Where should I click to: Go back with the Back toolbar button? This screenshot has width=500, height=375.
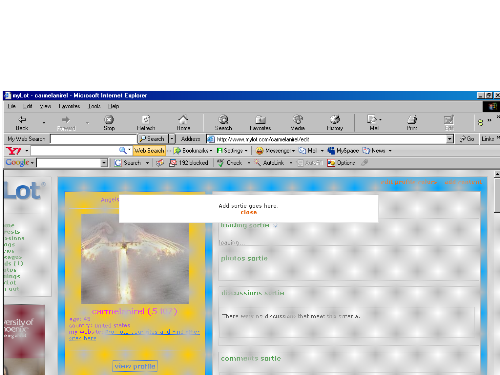[22, 122]
